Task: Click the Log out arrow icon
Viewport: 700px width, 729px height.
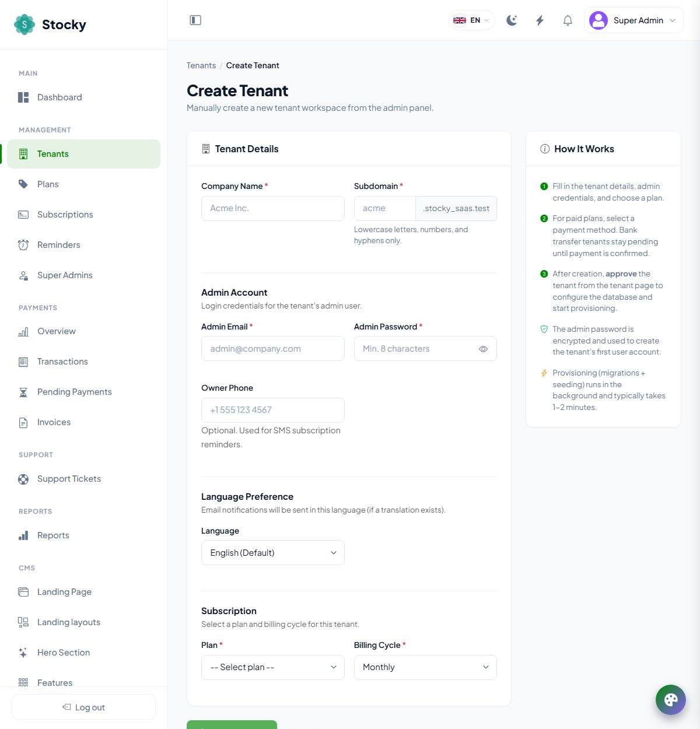Action: point(66,707)
